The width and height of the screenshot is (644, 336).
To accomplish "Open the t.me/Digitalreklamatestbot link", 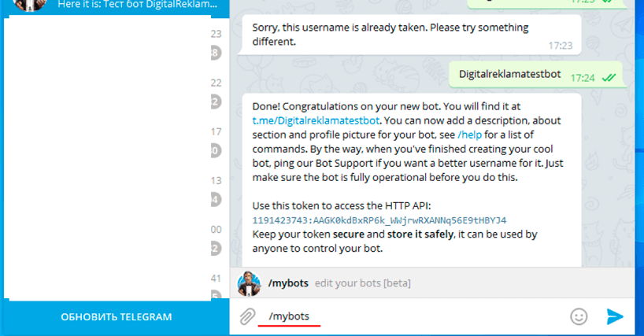I will 316,120.
